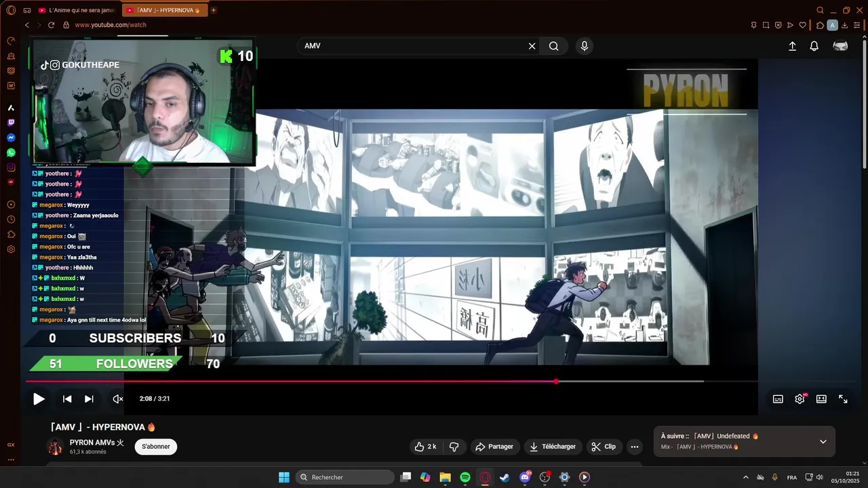Expand the À suivre playlist chevron
The height and width of the screenshot is (488, 868).
[823, 442]
